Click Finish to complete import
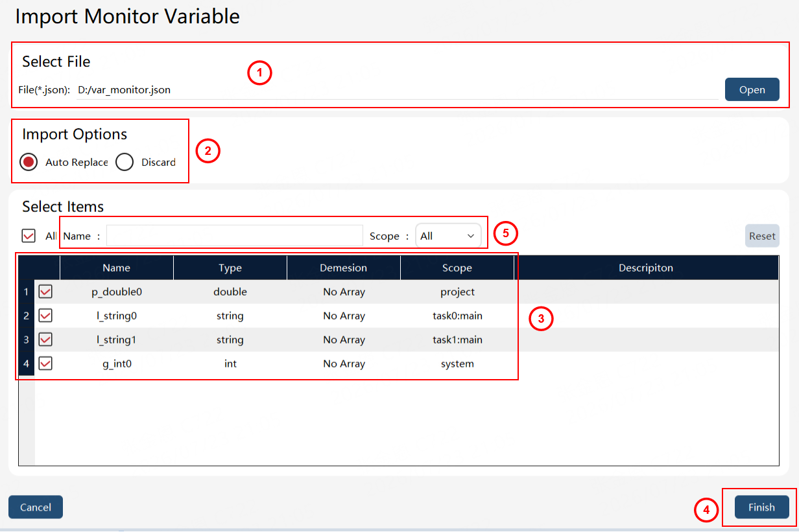The height and width of the screenshot is (532, 799). click(x=761, y=507)
